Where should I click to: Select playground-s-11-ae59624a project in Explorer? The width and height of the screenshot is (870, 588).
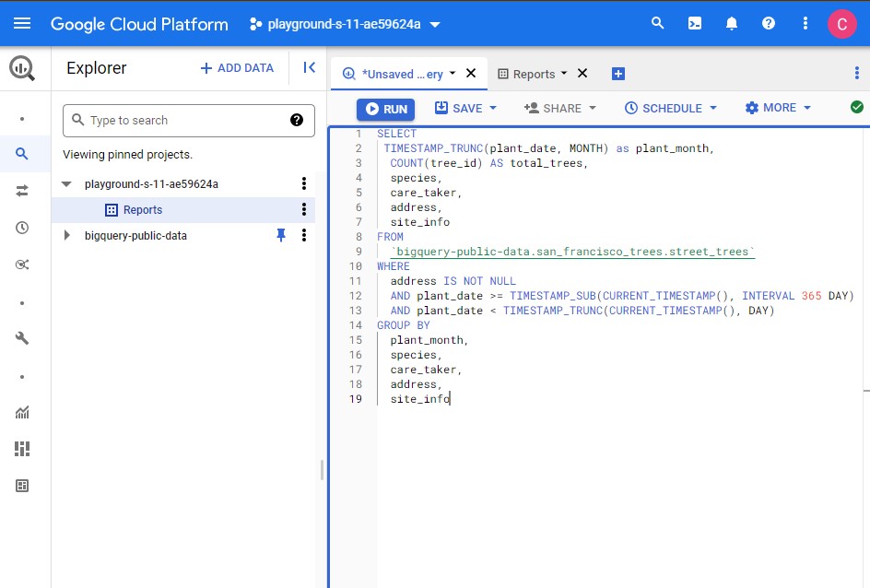coord(151,184)
